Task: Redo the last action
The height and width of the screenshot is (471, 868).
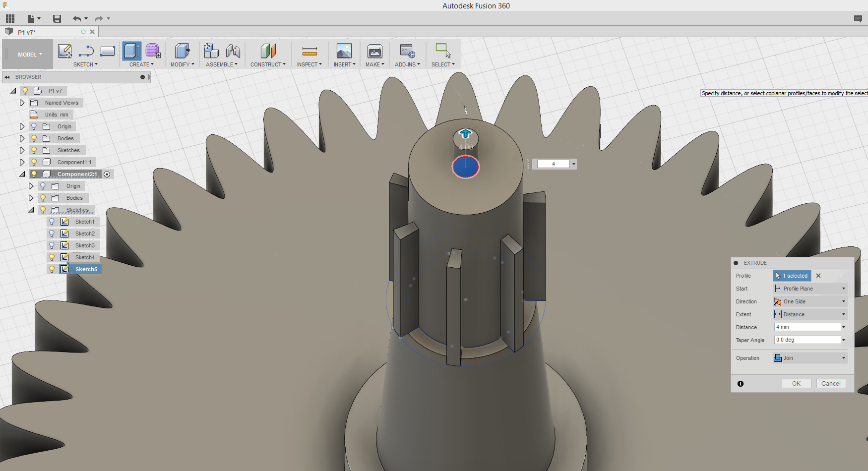Action: 99,19
